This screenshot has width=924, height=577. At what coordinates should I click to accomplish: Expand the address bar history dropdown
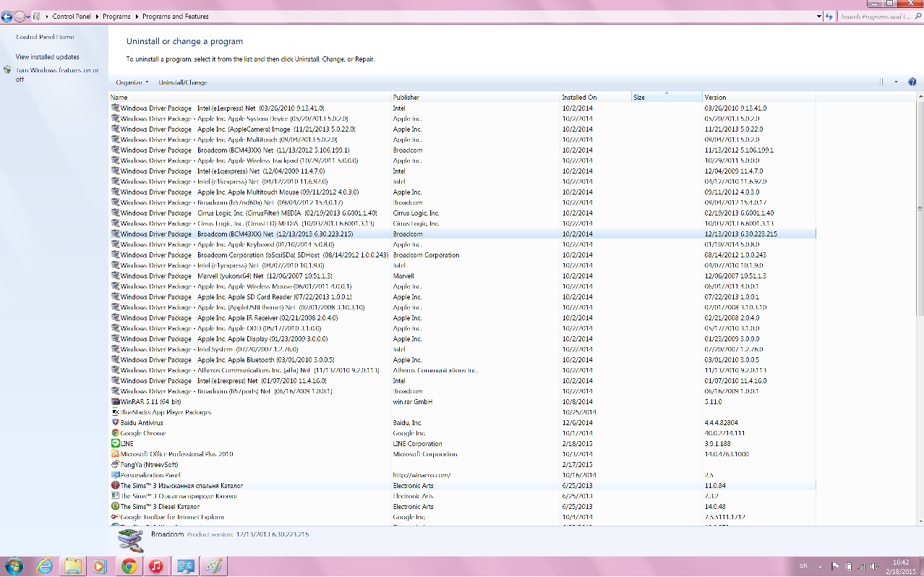click(x=819, y=16)
